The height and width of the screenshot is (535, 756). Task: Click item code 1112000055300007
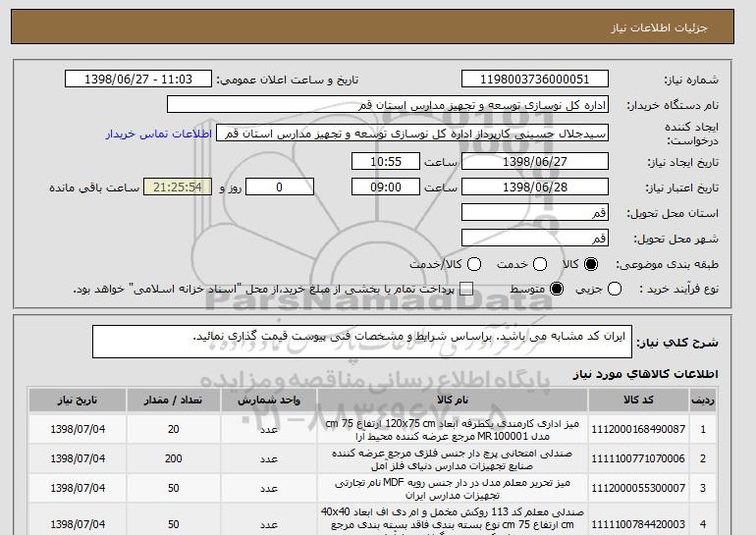(x=638, y=488)
